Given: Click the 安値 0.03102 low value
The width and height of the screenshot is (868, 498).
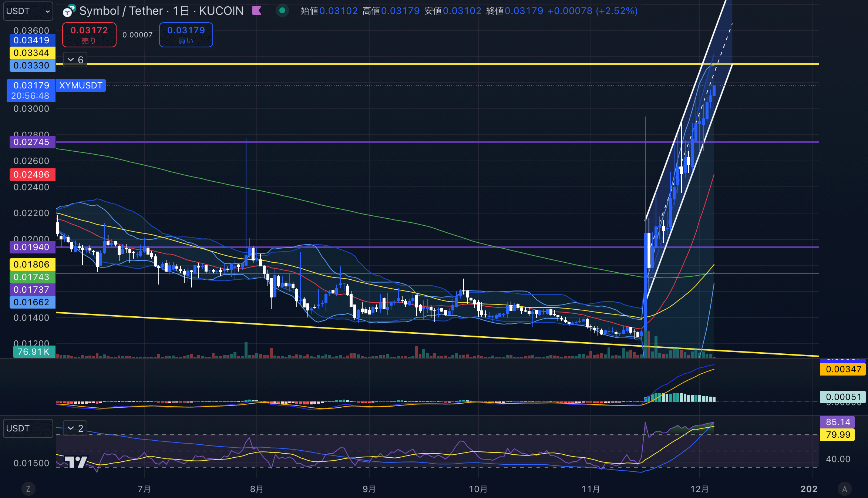Looking at the screenshot, I should tap(453, 11).
